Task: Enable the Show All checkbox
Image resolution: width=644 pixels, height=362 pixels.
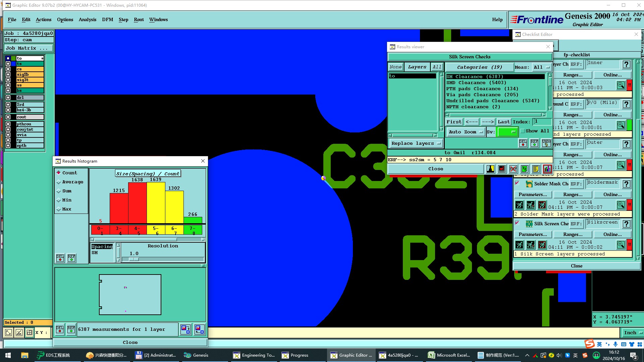Action: point(523,131)
